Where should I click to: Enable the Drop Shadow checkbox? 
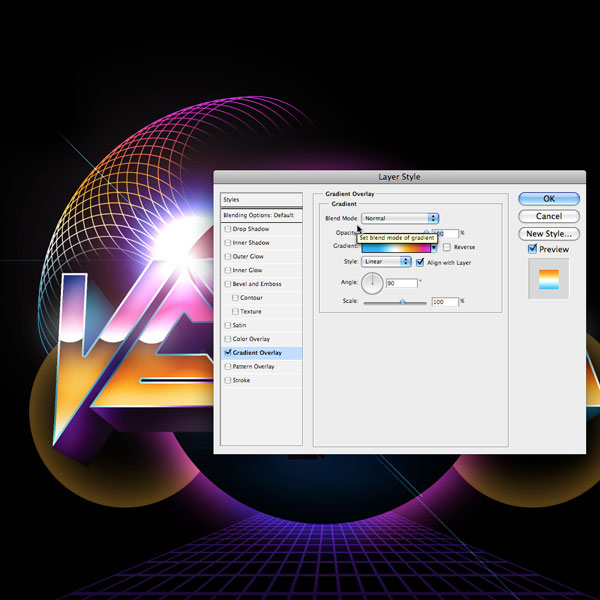[228, 229]
